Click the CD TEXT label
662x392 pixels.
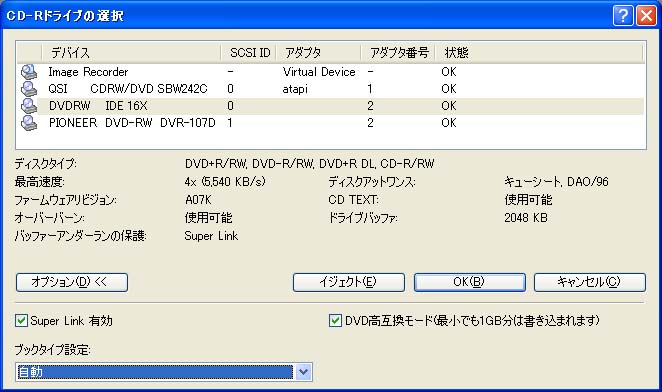click(x=353, y=200)
